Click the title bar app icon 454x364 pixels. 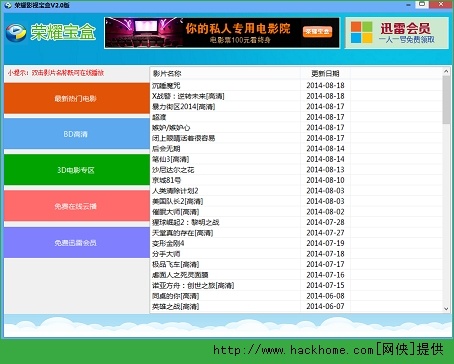pyautogui.click(x=8, y=5)
